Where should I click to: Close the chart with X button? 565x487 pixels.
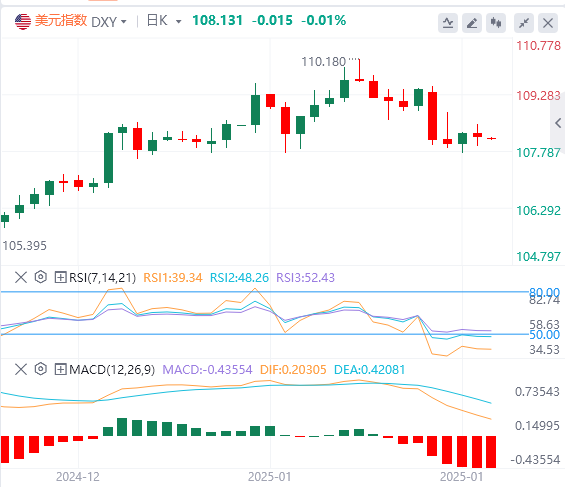click(548, 23)
